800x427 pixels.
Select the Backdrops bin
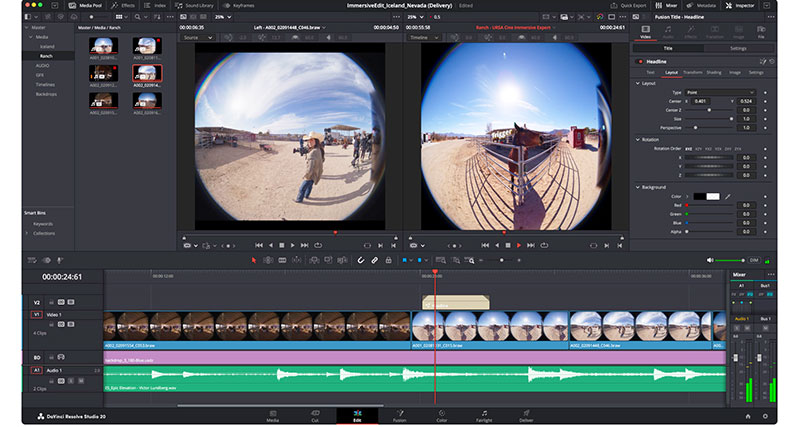pos(46,94)
